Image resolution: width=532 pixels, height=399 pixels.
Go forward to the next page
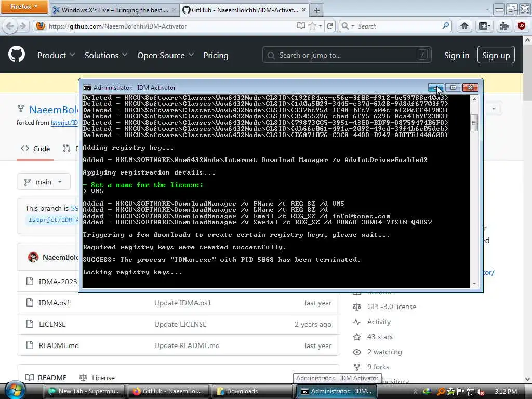click(x=23, y=26)
